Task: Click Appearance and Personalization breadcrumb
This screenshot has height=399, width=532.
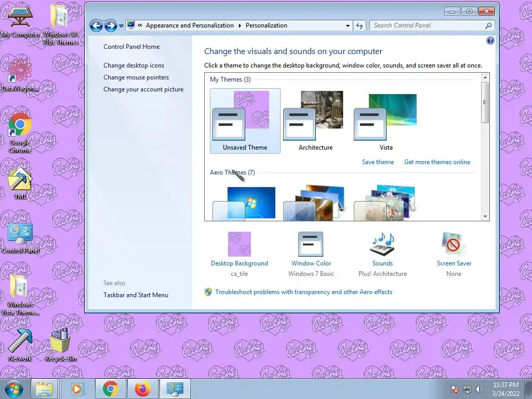Action: 190,25
